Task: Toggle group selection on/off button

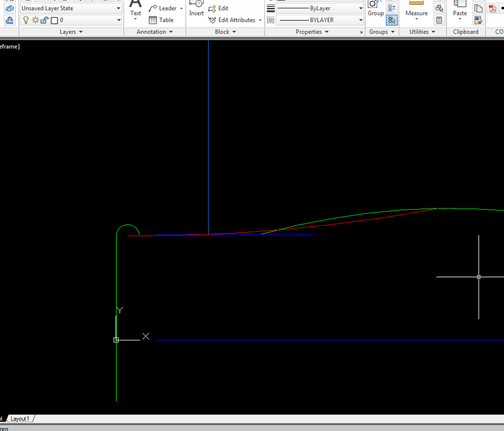Action: pos(392,20)
